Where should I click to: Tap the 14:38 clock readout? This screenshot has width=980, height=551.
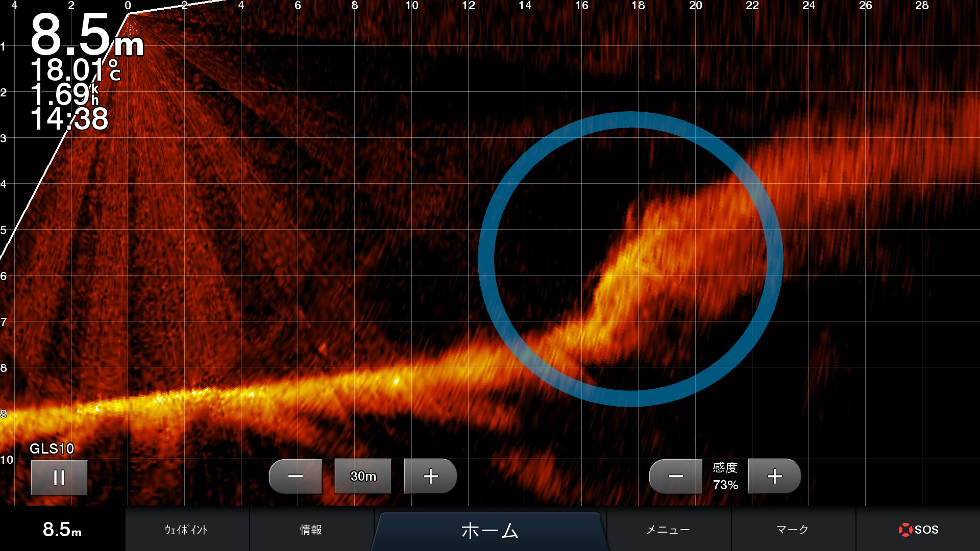point(69,119)
